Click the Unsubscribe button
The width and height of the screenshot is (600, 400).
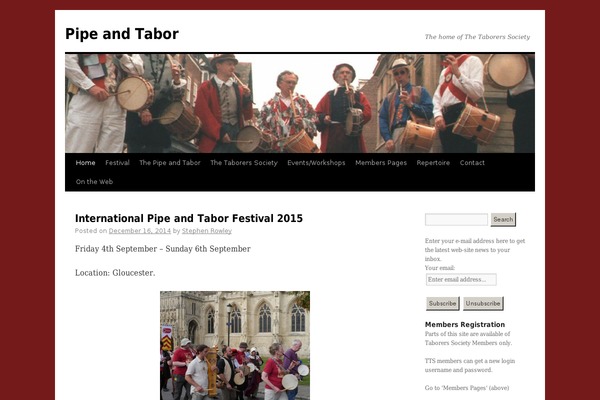483,304
